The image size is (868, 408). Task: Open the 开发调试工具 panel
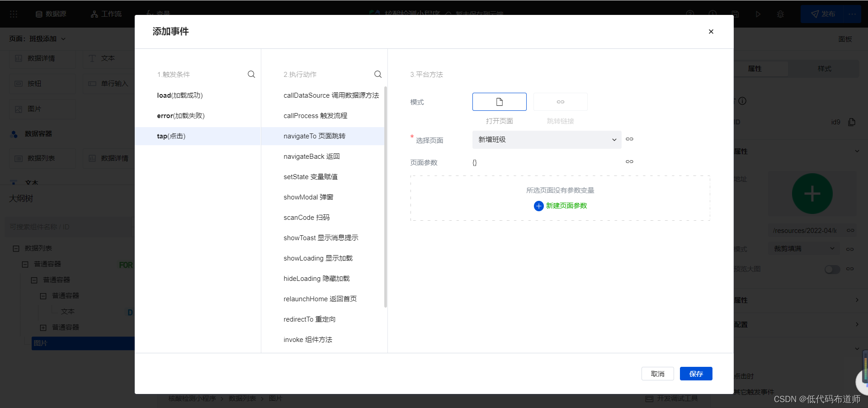672,399
